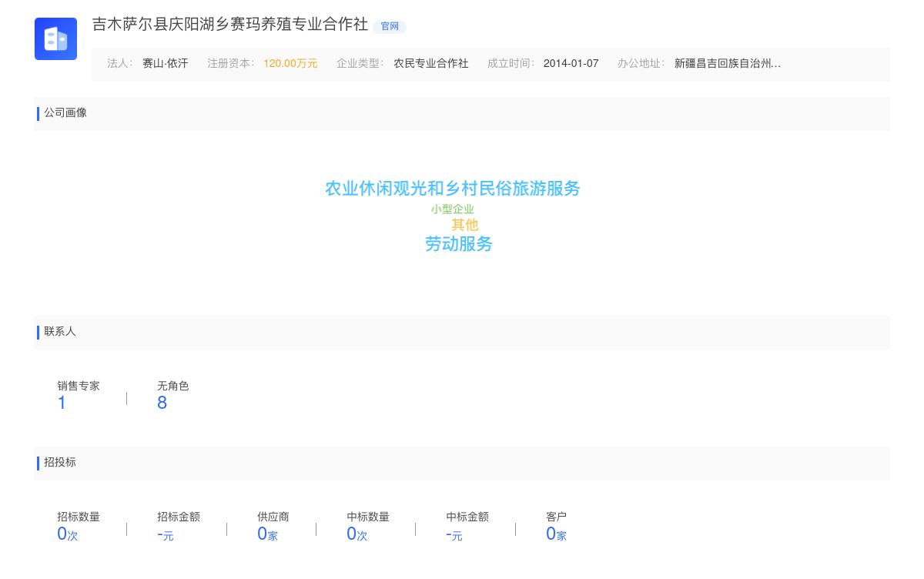Click the blue company logo icon

pyautogui.click(x=55, y=38)
